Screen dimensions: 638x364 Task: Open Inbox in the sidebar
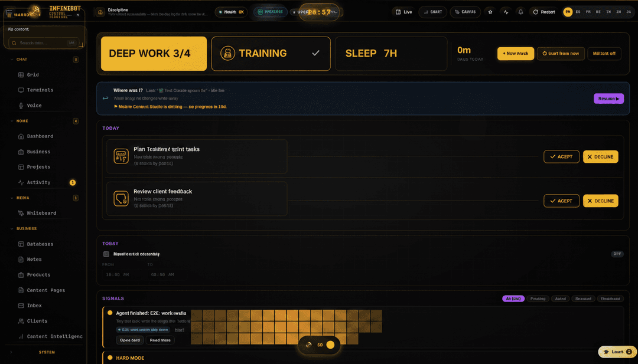(x=30, y=306)
